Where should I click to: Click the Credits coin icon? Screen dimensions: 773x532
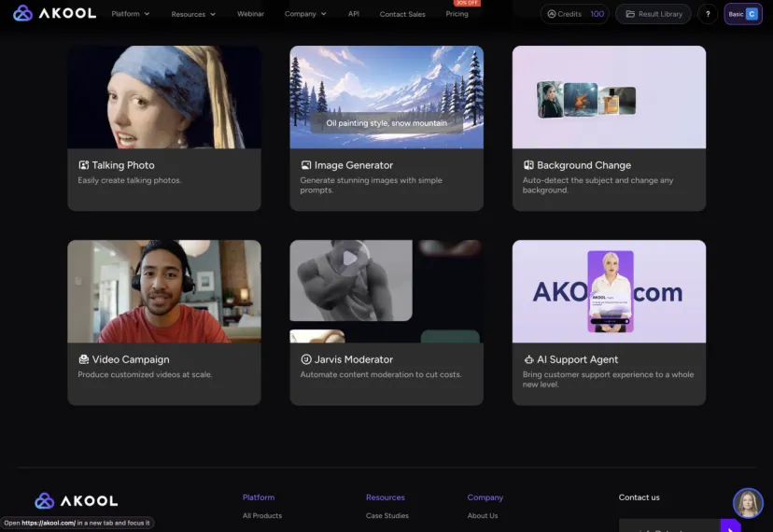552,14
